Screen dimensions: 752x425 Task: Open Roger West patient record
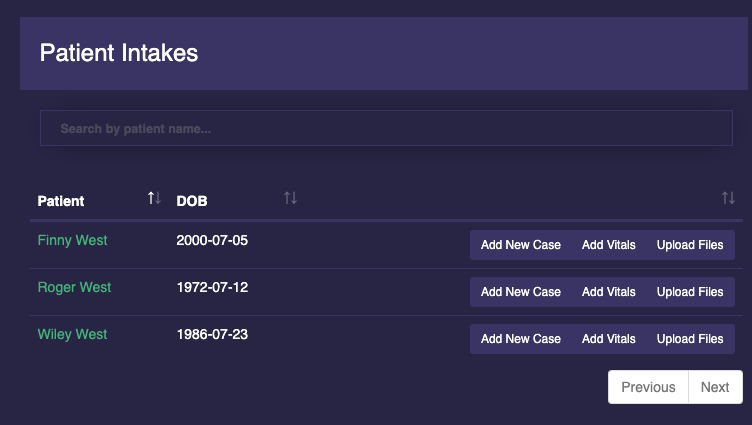[74, 287]
